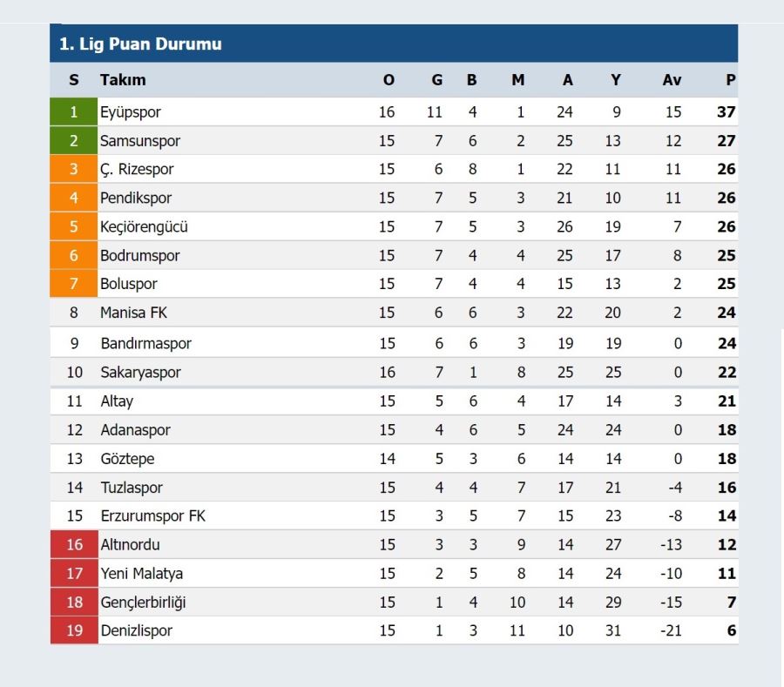Click the Takım column header
Image resolution: width=784 pixels, height=687 pixels.
tap(123, 80)
